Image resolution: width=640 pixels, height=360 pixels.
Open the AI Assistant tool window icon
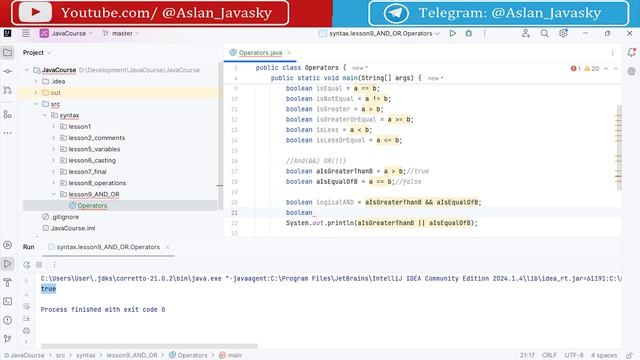(631, 71)
